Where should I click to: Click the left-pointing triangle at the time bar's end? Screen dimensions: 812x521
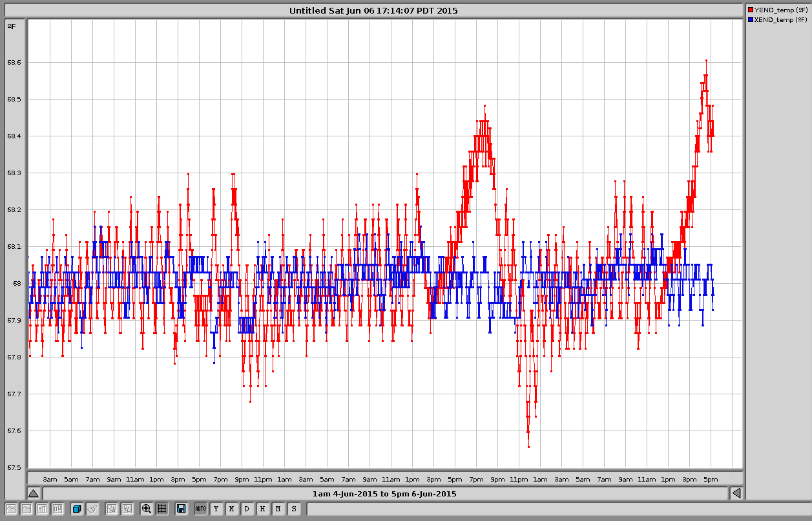click(x=736, y=493)
